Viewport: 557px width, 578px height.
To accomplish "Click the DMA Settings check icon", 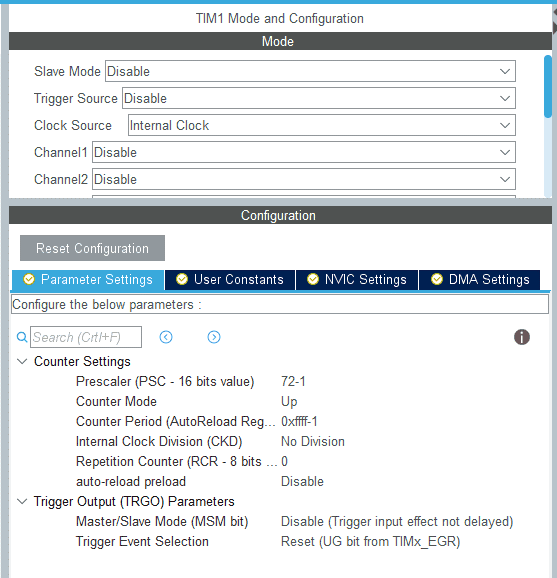I will 437,279.
